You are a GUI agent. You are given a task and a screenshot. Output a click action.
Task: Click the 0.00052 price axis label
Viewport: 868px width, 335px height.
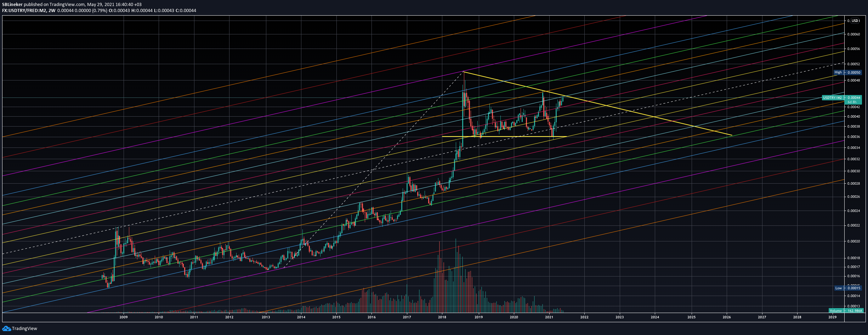pos(853,64)
